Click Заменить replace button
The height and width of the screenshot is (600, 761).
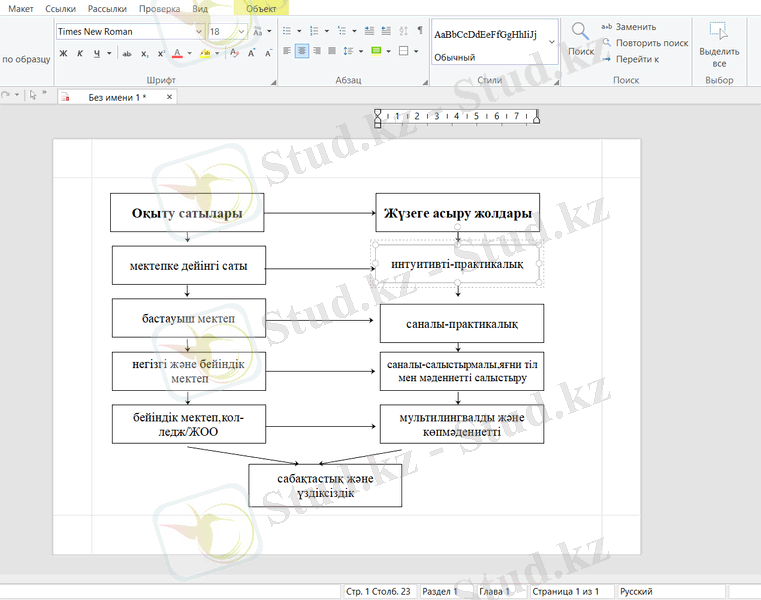(x=629, y=27)
